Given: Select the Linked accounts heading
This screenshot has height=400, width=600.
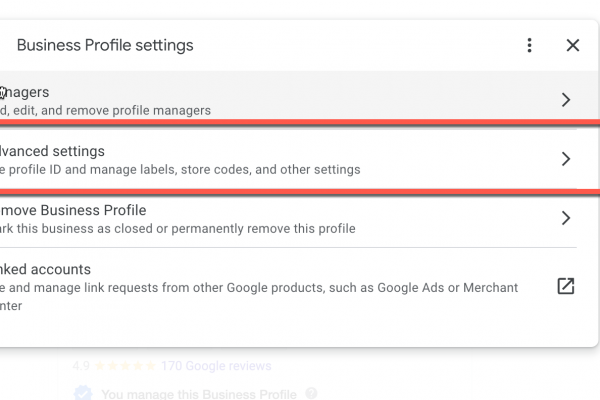Looking at the screenshot, I should 46,269.
